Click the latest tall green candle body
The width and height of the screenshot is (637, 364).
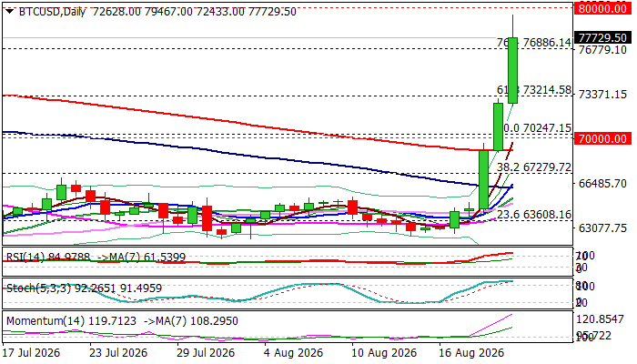pyautogui.click(x=512, y=70)
